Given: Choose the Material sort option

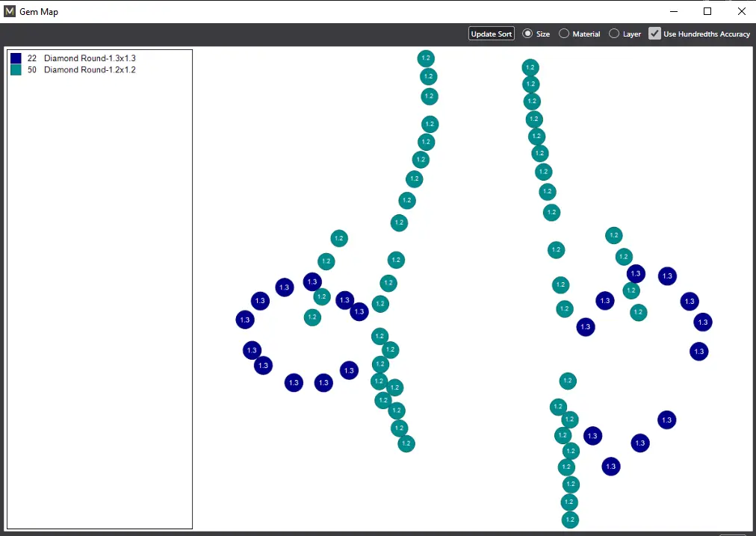Looking at the screenshot, I should coord(564,34).
